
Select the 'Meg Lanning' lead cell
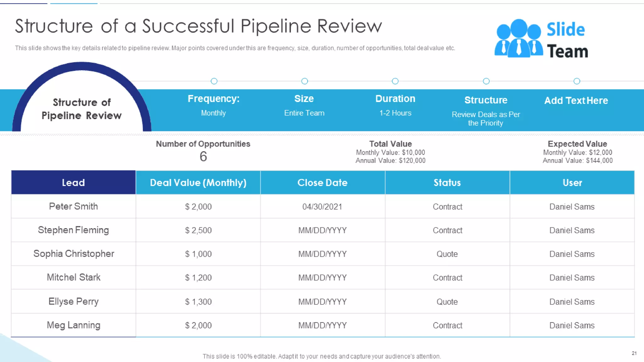tap(73, 325)
